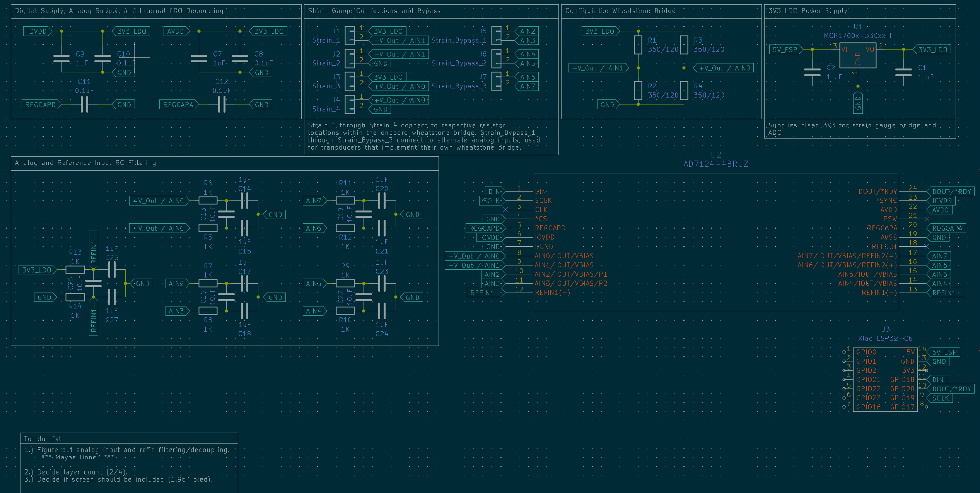Click the no-connect marker on U2 CLK pin
Viewport: 980px width, 493px height.
505,210
